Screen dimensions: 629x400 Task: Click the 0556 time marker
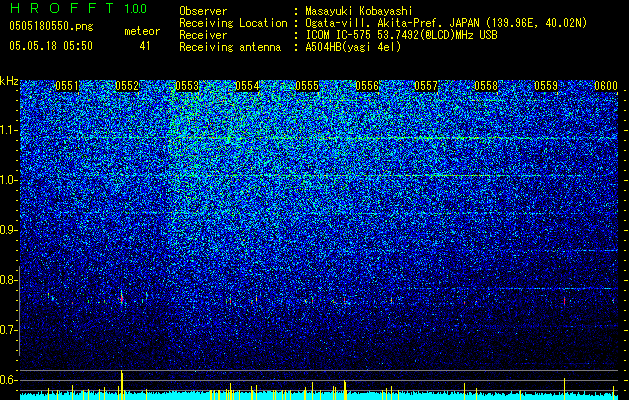(x=367, y=86)
